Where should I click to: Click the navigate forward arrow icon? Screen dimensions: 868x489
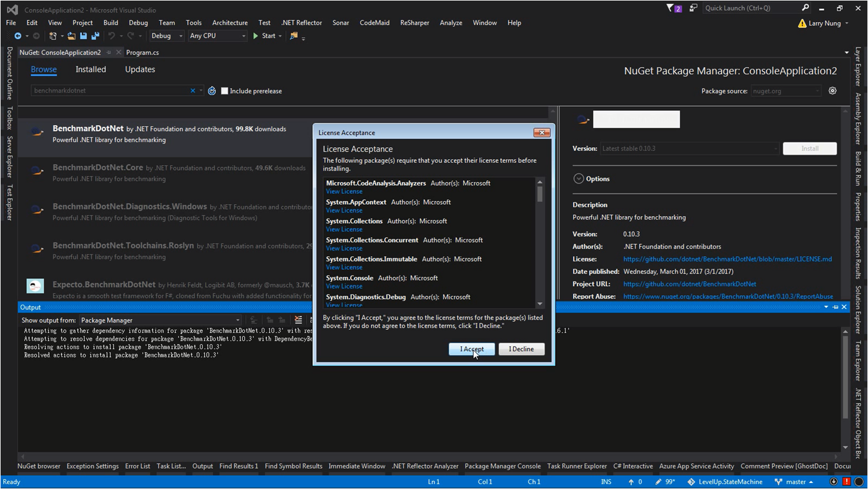click(x=36, y=36)
